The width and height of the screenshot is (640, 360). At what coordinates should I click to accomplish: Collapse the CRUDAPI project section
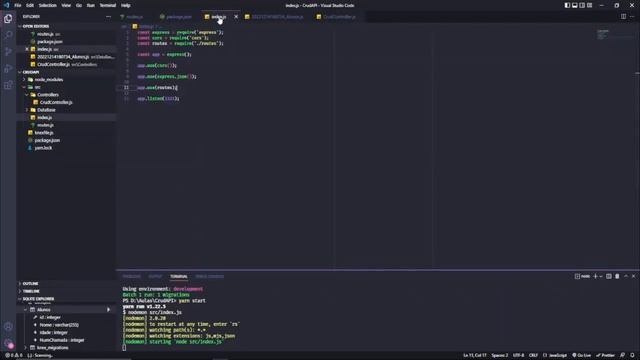tap(31, 72)
